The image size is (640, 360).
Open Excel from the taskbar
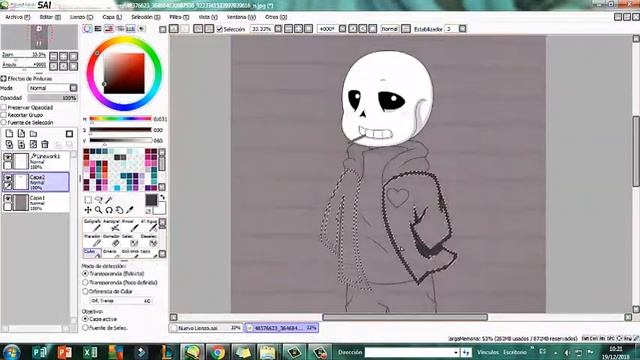90,352
